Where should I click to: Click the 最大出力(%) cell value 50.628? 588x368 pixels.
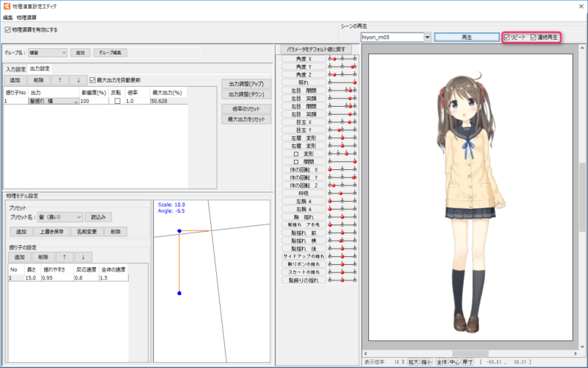(x=169, y=101)
